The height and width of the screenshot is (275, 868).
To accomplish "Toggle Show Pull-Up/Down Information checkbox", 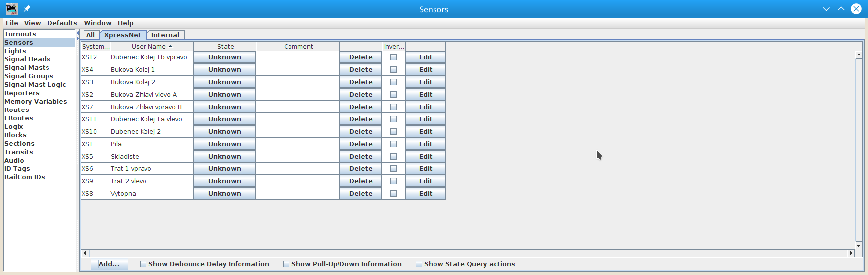I will 287,264.
